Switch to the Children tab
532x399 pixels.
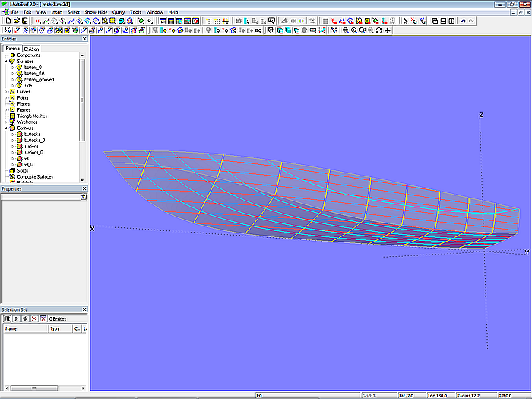(32, 49)
